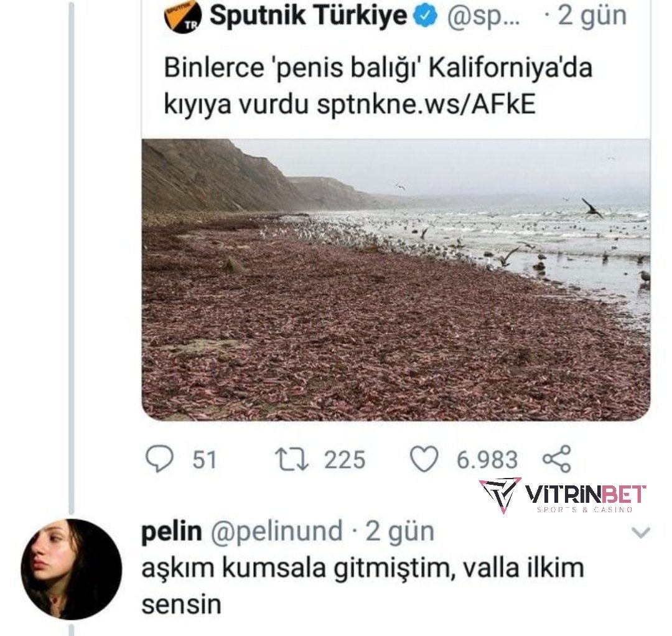View the 225 retweets count
672x636 pixels.
345,460
